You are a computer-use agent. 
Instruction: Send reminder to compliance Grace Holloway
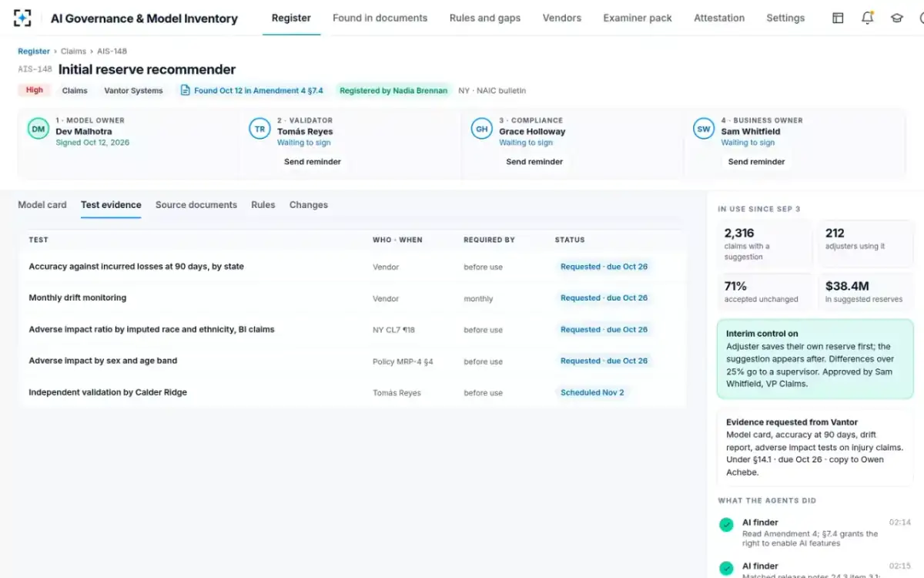click(x=534, y=162)
